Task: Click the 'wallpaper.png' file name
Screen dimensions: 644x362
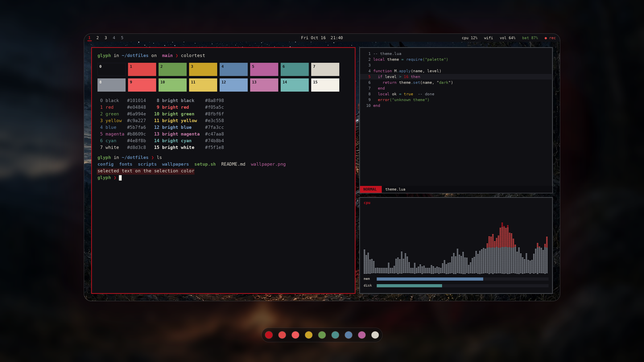Action: (268, 164)
